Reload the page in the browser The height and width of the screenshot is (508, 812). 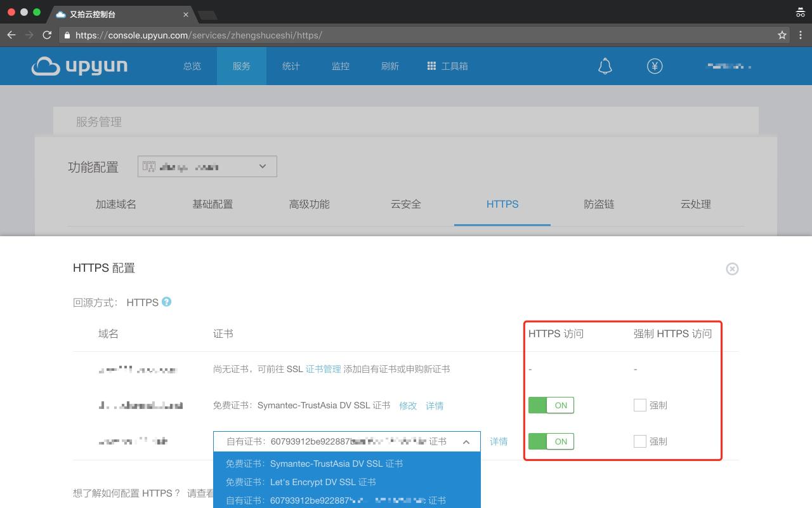47,35
